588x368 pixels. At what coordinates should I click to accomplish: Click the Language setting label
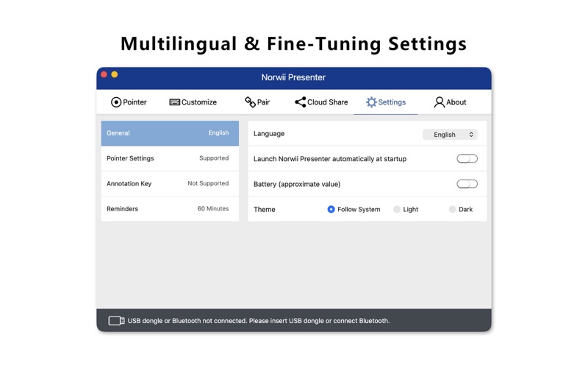point(269,134)
